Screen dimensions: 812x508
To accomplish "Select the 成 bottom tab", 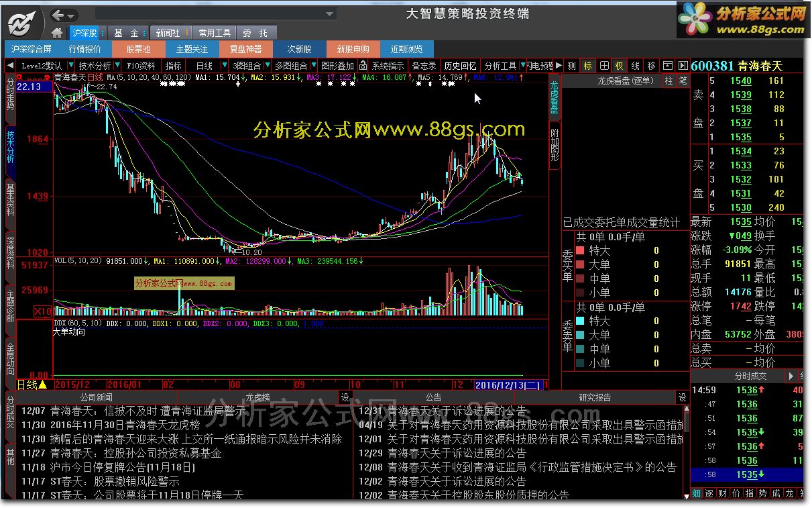I will 777,493.
